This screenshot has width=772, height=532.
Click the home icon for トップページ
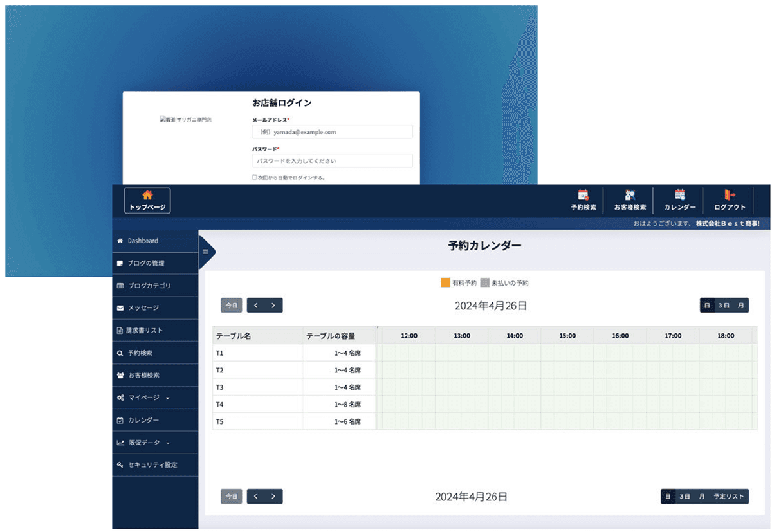point(147,196)
